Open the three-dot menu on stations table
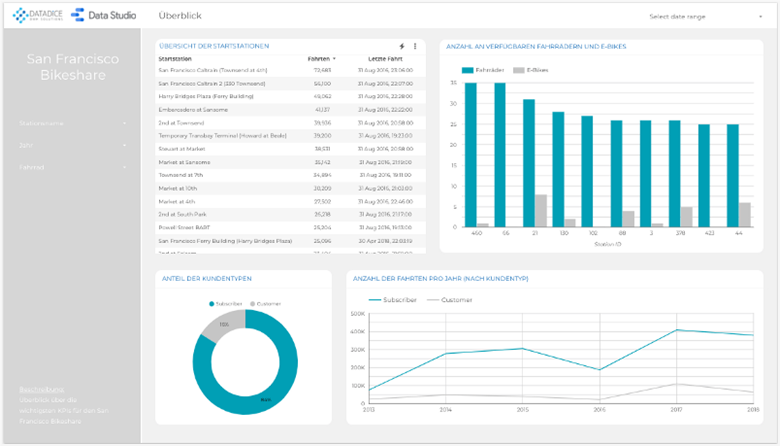Image resolution: width=780 pixels, height=446 pixels. tap(416, 47)
